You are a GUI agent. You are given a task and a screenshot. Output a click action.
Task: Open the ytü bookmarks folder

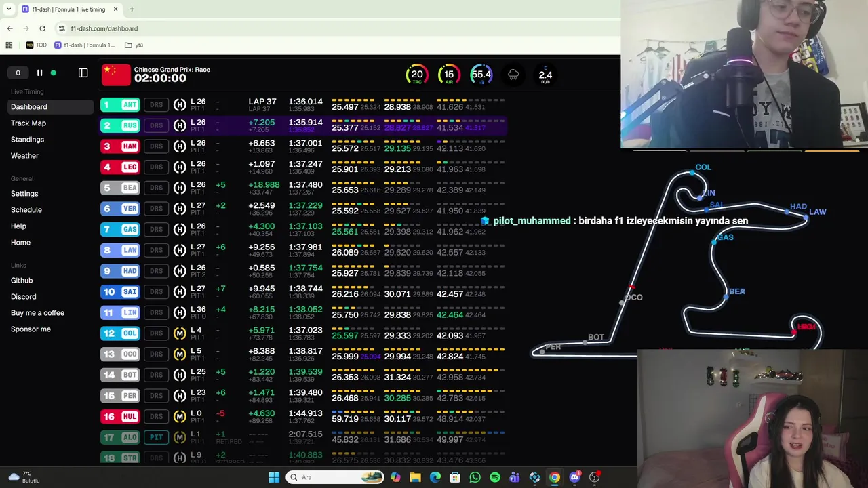click(134, 45)
